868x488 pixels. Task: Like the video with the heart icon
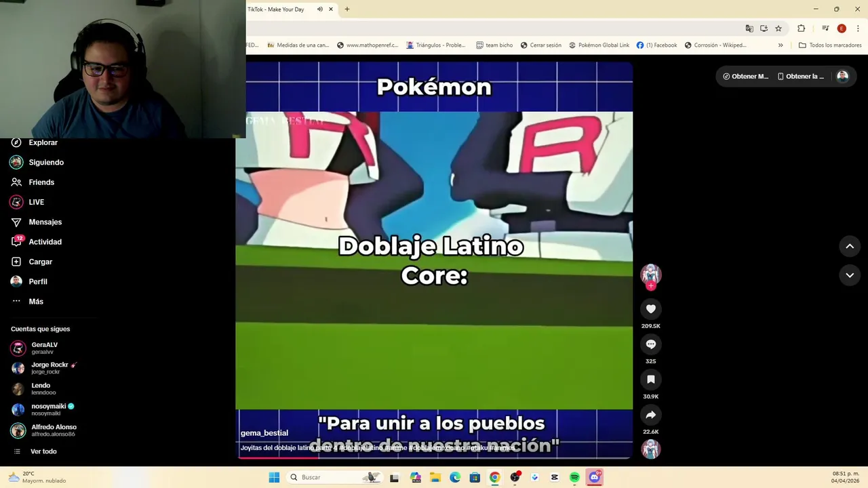pyautogui.click(x=650, y=309)
